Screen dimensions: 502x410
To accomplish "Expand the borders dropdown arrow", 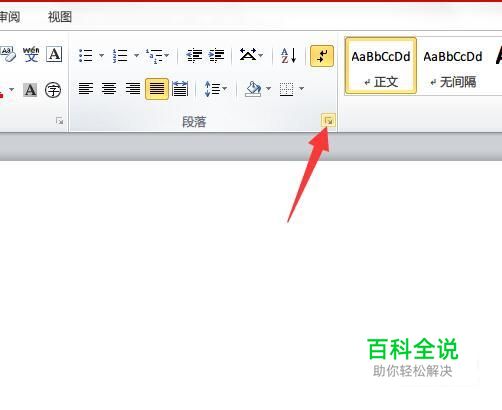I will coord(301,89).
